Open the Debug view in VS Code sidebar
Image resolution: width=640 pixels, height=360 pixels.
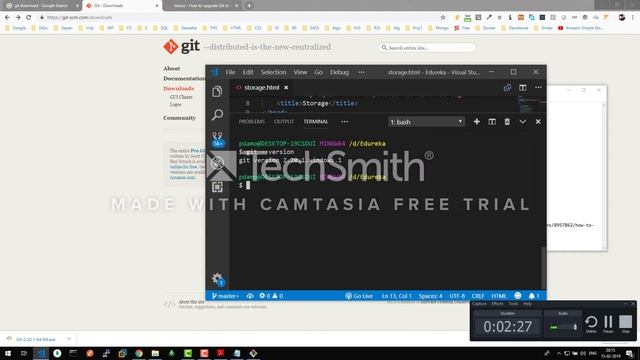coord(217,163)
